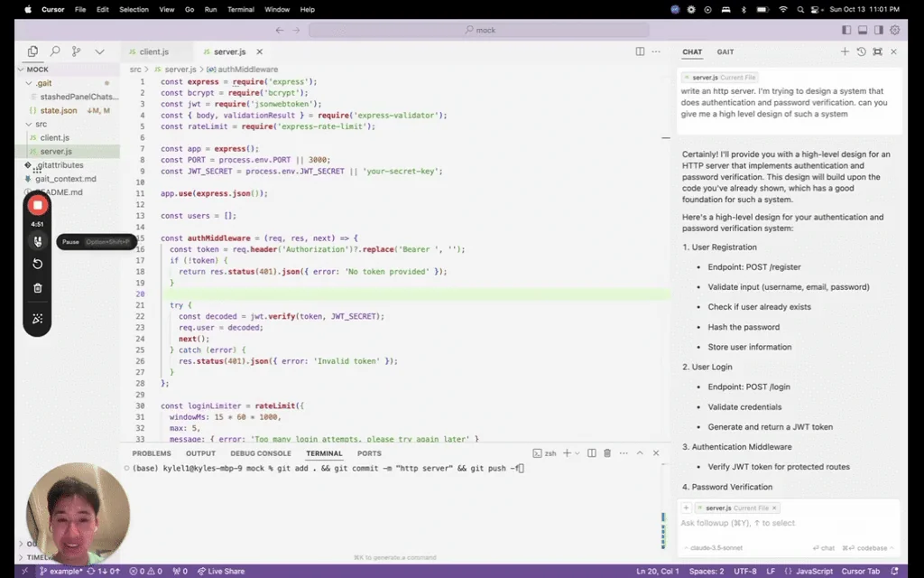
Task: Delete the recording via the widget trash icon
Action: [36, 286]
